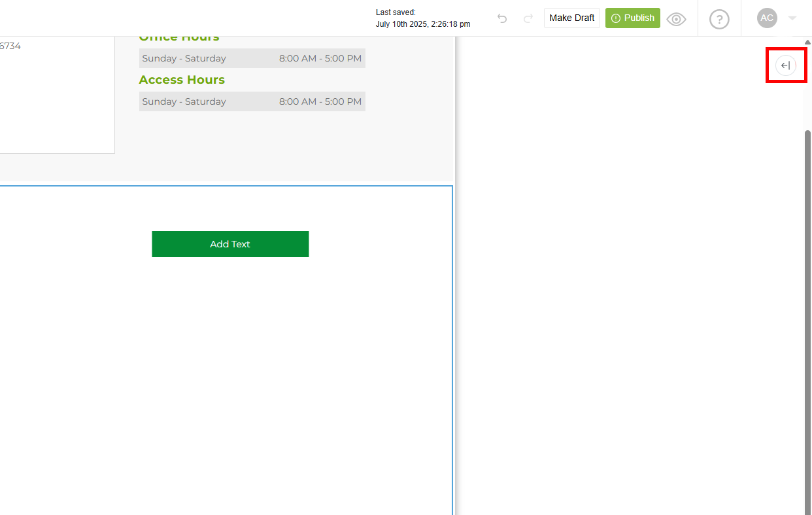Click the white box left of hours
The height and width of the screenshot is (515, 812).
coord(56,98)
